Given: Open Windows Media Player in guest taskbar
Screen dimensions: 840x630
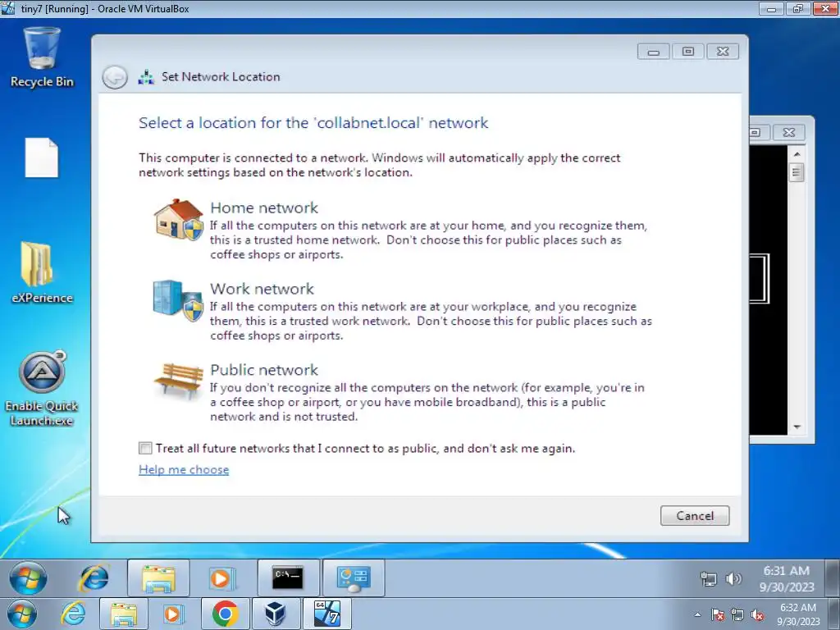Looking at the screenshot, I should point(221,578).
